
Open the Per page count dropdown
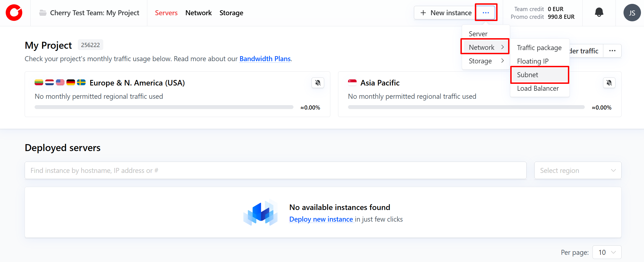(607, 252)
